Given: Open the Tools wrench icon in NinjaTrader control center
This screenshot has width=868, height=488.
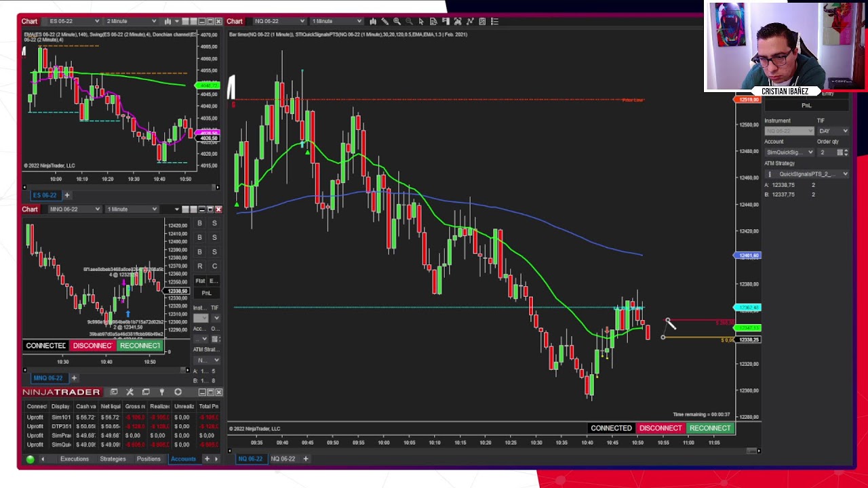Looking at the screenshot, I should tap(130, 392).
